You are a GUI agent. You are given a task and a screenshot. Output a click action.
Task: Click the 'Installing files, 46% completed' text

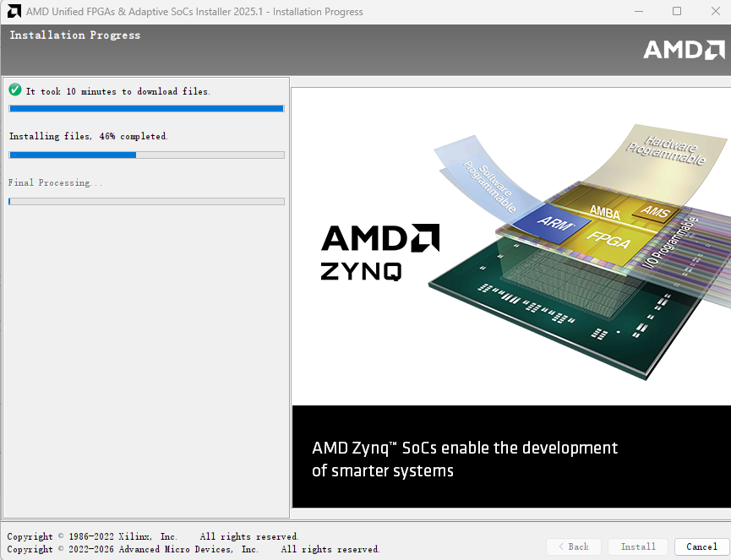pyautogui.click(x=88, y=136)
